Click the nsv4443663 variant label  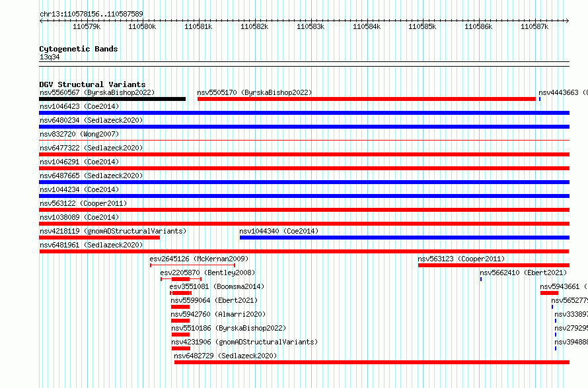coord(563,92)
